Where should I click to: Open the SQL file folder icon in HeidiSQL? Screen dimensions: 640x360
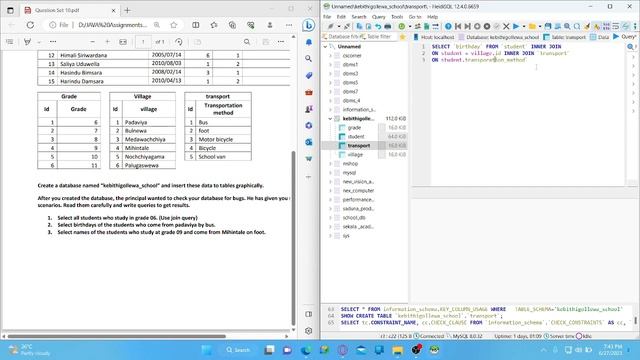532,27
